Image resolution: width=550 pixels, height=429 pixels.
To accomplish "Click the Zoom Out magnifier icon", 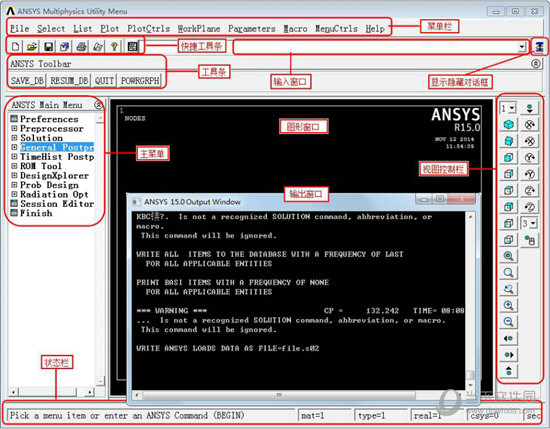I will (x=508, y=322).
